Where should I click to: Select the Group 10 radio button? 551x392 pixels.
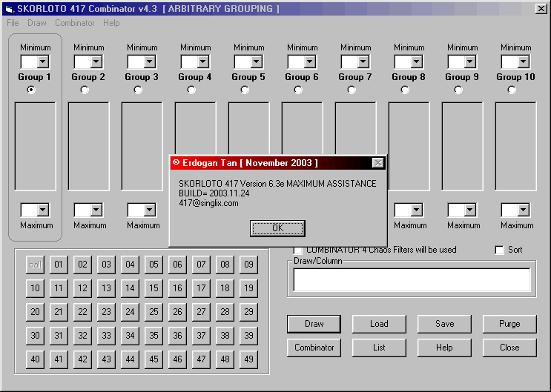pos(512,90)
